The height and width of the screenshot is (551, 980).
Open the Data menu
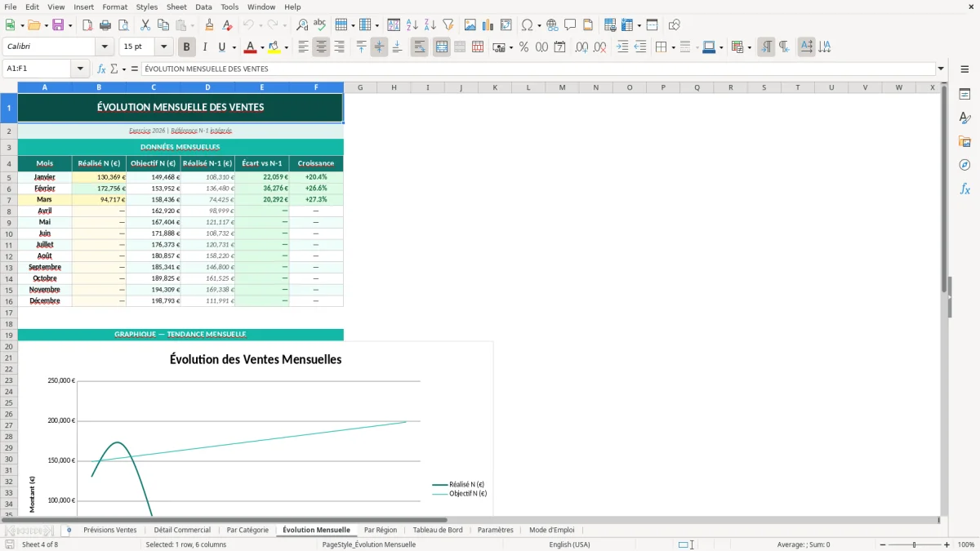[x=203, y=7]
